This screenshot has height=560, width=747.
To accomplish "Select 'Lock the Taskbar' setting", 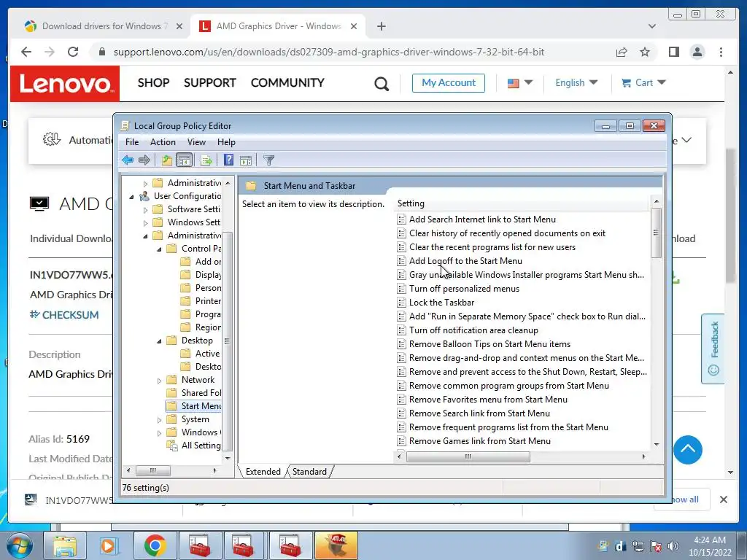I will click(x=441, y=303).
